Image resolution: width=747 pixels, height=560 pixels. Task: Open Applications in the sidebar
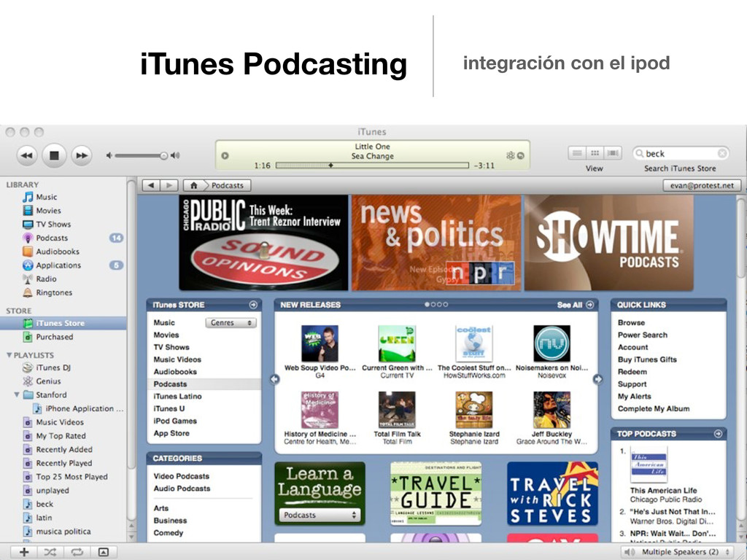[x=58, y=265]
